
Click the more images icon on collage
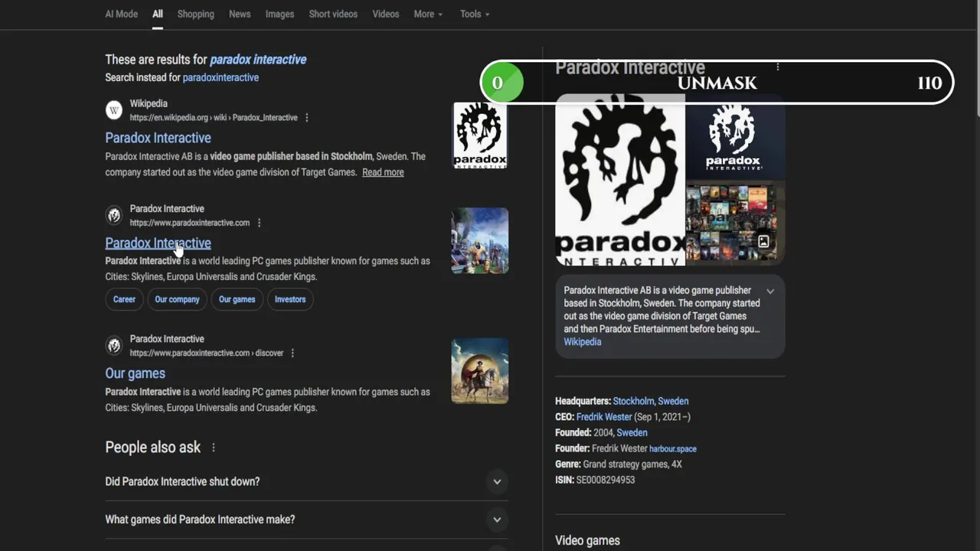click(763, 242)
